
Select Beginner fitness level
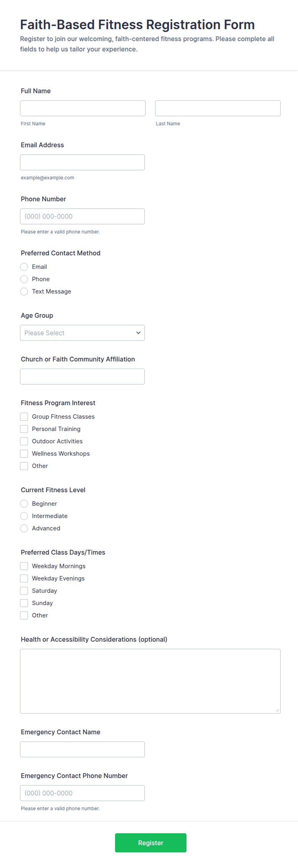[x=24, y=504]
